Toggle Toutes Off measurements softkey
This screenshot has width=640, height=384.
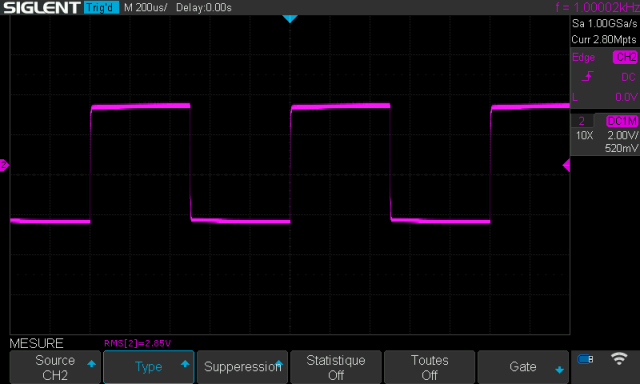coord(429,367)
